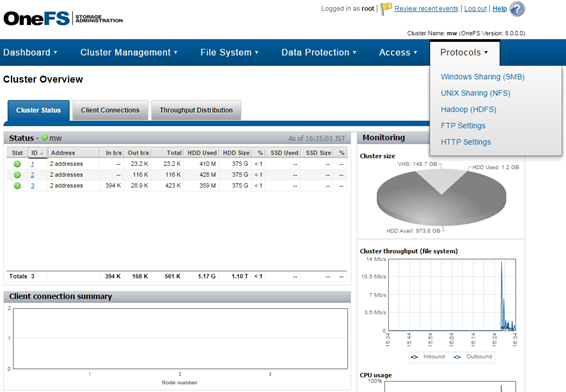Open File System dropdown menu
566x392 pixels.
(x=230, y=52)
